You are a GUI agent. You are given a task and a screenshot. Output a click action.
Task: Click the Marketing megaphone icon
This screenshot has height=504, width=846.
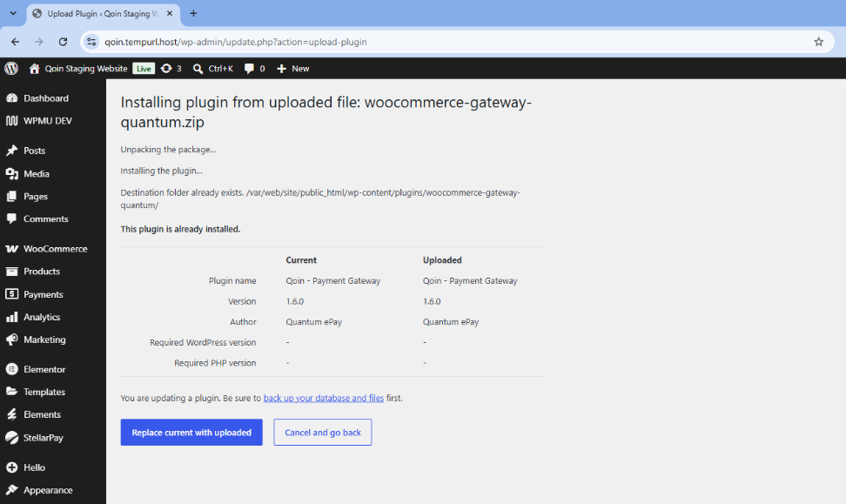click(x=12, y=340)
